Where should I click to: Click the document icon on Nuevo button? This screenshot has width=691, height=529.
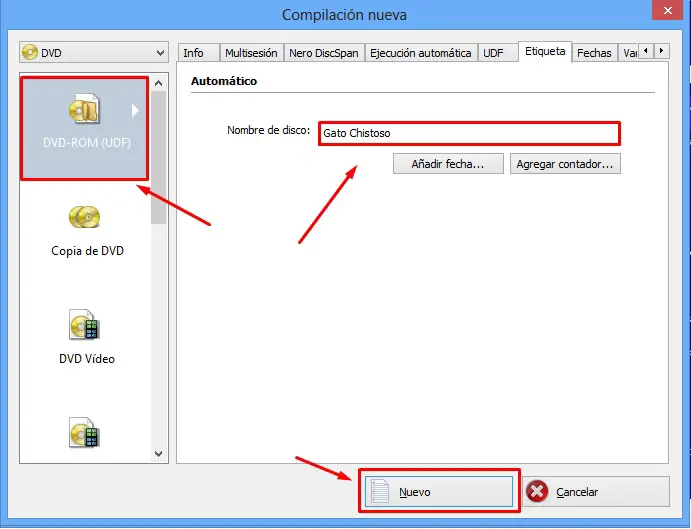click(x=380, y=491)
